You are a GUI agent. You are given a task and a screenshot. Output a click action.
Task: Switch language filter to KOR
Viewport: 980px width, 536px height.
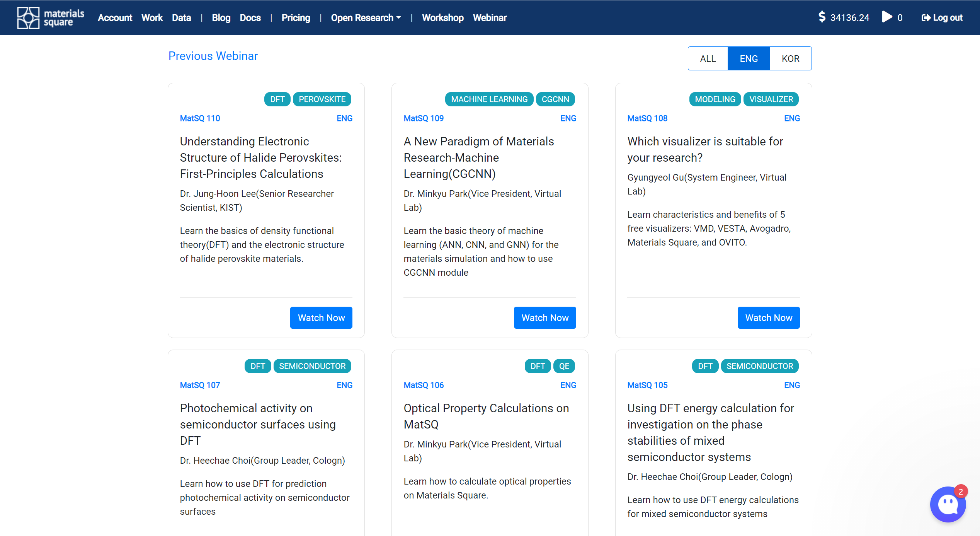790,59
